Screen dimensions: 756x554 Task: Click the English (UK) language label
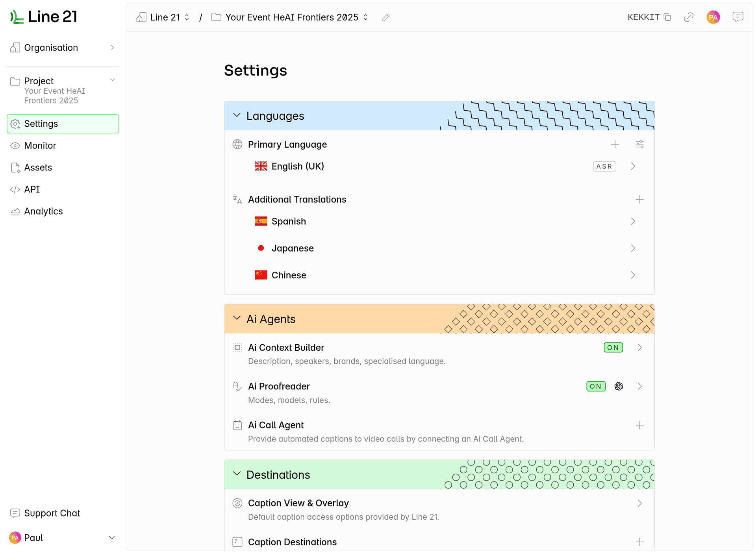(298, 166)
